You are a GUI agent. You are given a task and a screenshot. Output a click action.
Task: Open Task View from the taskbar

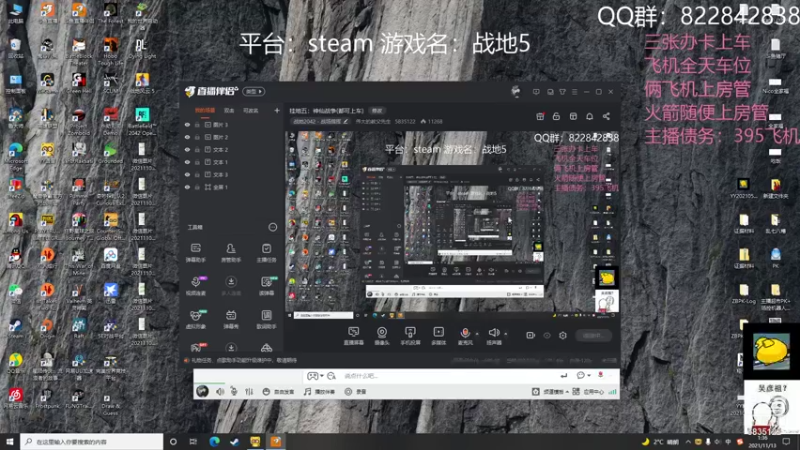click(193, 441)
